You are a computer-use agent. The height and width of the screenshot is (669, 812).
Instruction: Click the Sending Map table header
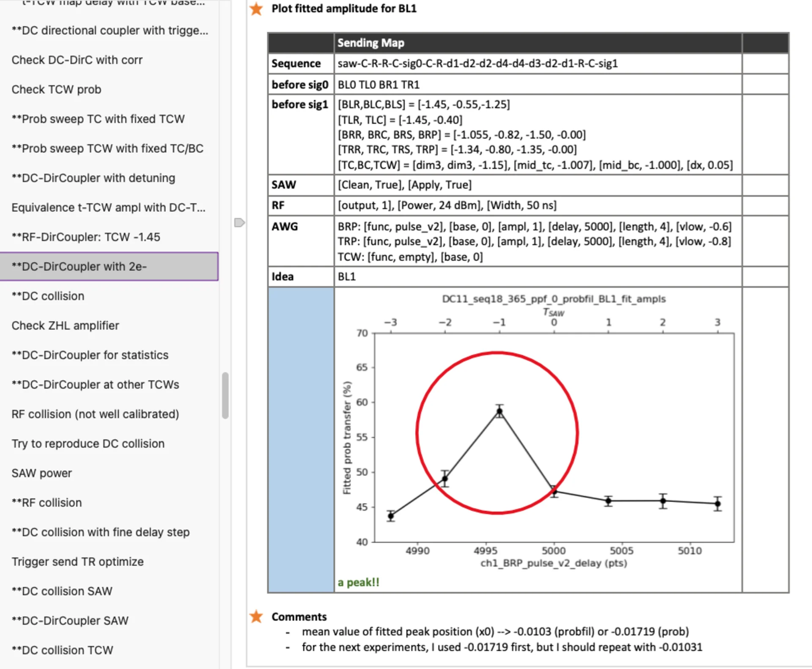[538, 43]
